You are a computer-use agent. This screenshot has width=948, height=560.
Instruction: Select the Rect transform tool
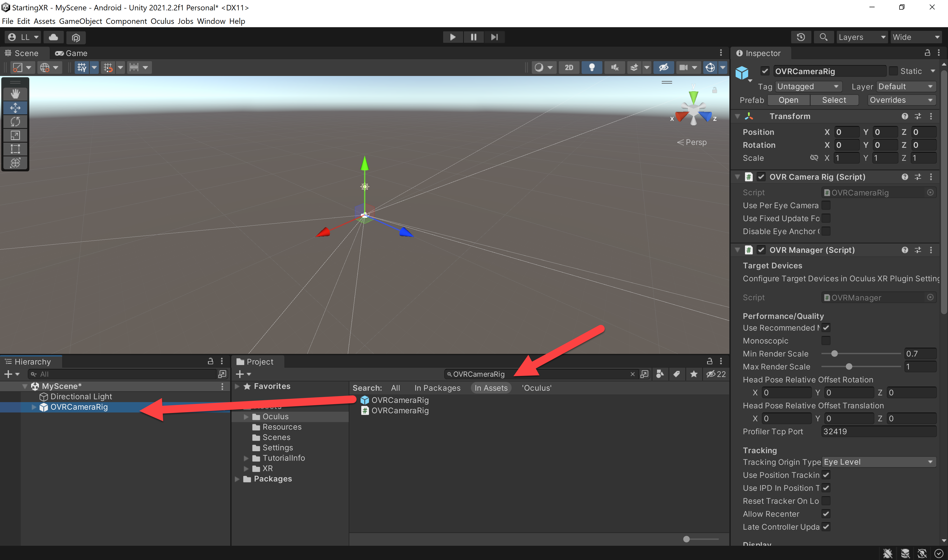15,149
